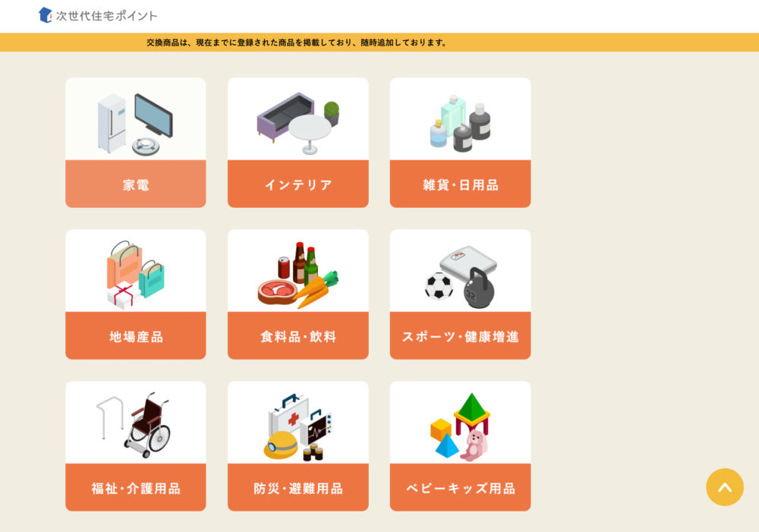Click the 次世代住宅ポイント logo
The width and height of the screenshot is (759, 532).
click(x=98, y=15)
